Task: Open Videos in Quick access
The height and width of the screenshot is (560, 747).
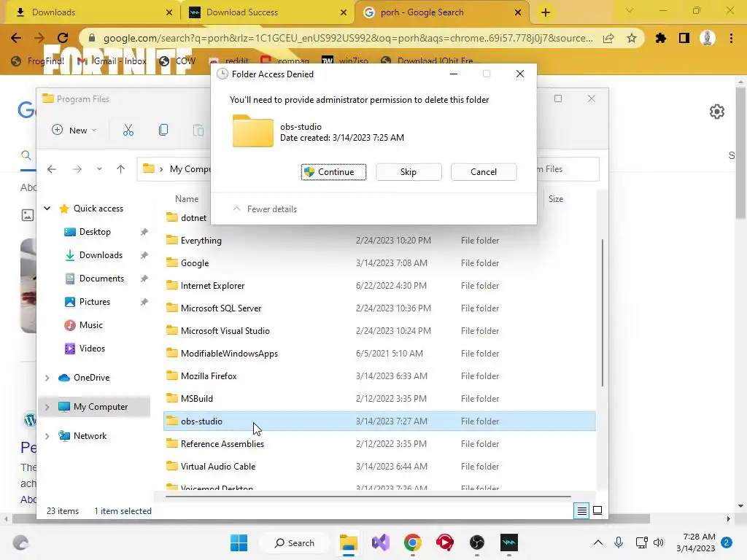Action: (92, 349)
